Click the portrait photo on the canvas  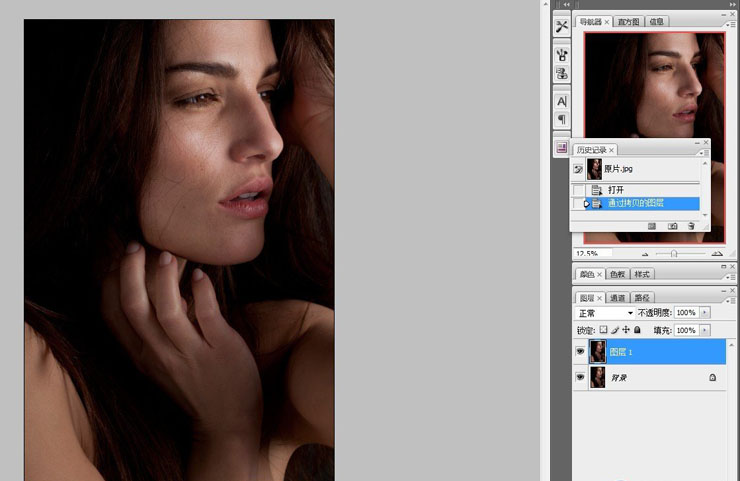coord(179,250)
